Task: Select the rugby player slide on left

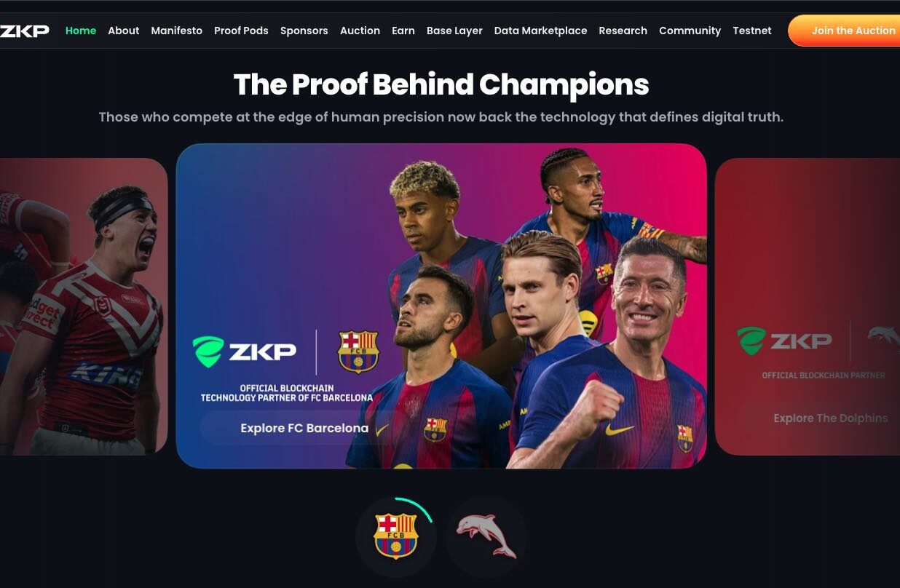Action: coord(84,306)
